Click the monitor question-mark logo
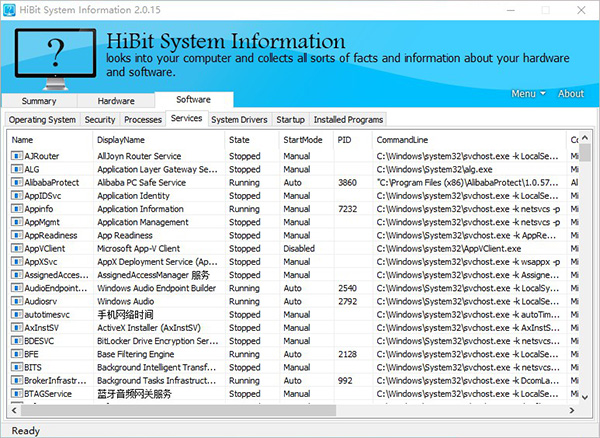This screenshot has width=600, height=438. pyautogui.click(x=55, y=59)
